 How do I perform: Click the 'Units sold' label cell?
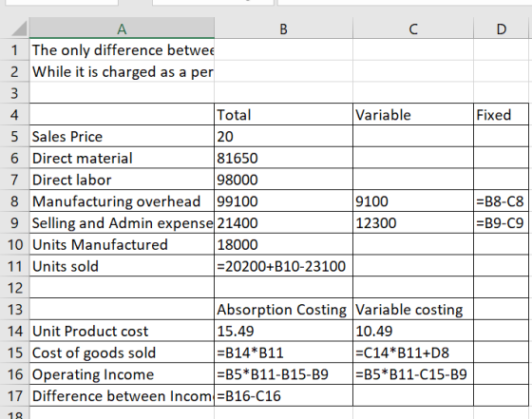pyautogui.click(x=122, y=266)
